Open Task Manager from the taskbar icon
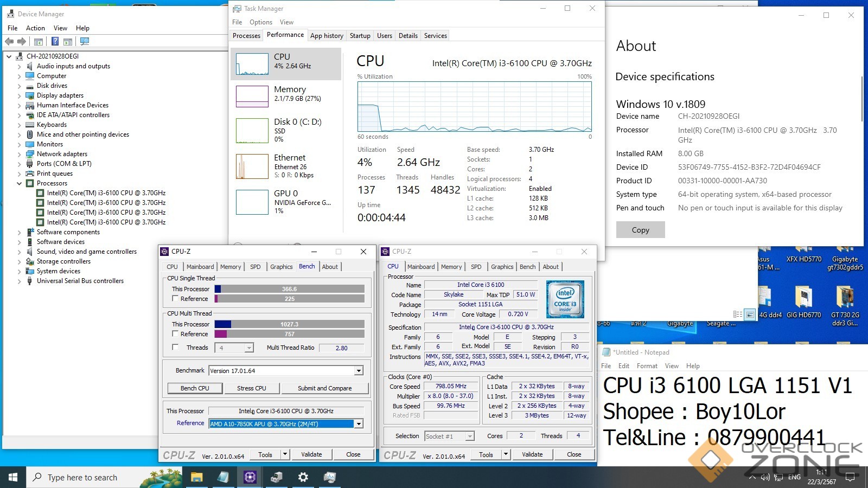This screenshot has width=868, height=488. pos(330,477)
